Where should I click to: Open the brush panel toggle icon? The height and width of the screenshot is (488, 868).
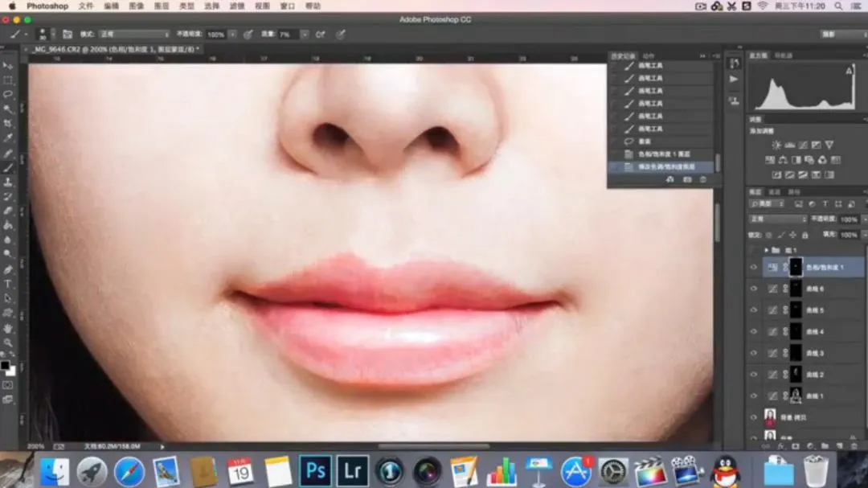pos(67,35)
